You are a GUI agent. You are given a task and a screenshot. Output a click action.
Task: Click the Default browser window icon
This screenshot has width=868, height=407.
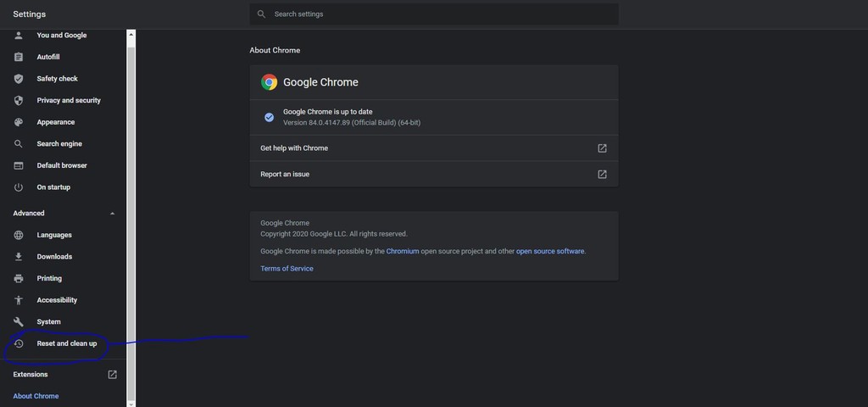(x=19, y=165)
